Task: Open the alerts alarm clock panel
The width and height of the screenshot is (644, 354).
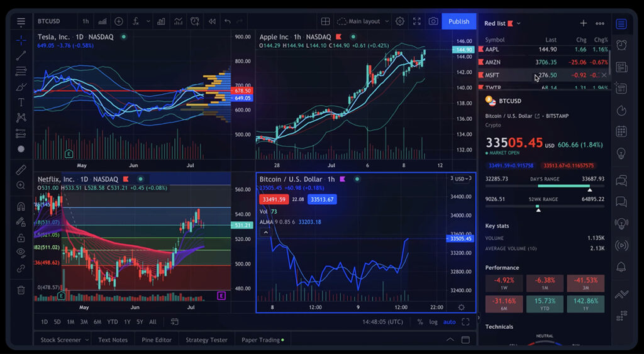Action: [x=621, y=45]
